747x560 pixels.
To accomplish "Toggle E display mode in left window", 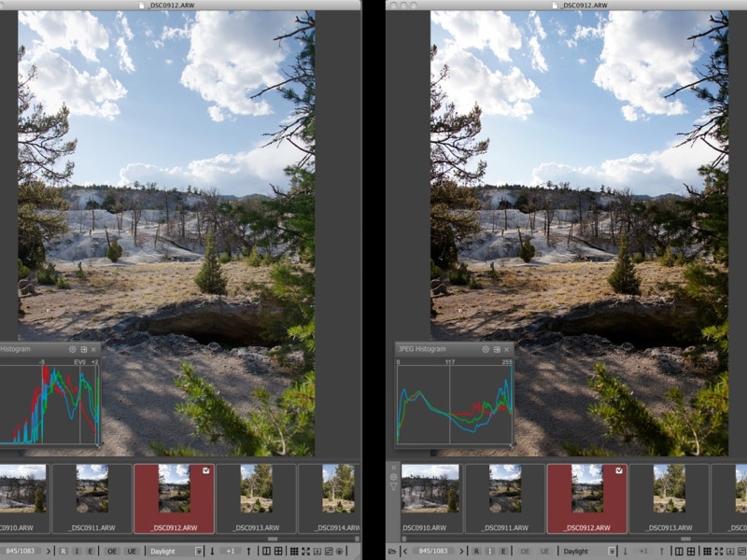I will [x=90, y=551].
